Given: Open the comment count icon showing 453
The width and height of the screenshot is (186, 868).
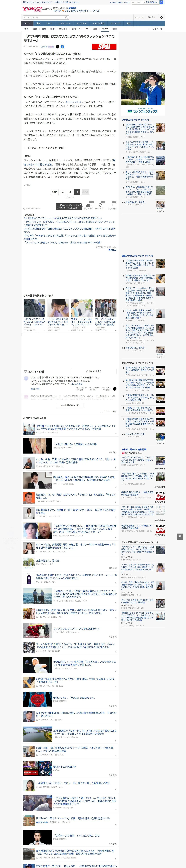Looking at the screenshot, I should click(x=44, y=47).
